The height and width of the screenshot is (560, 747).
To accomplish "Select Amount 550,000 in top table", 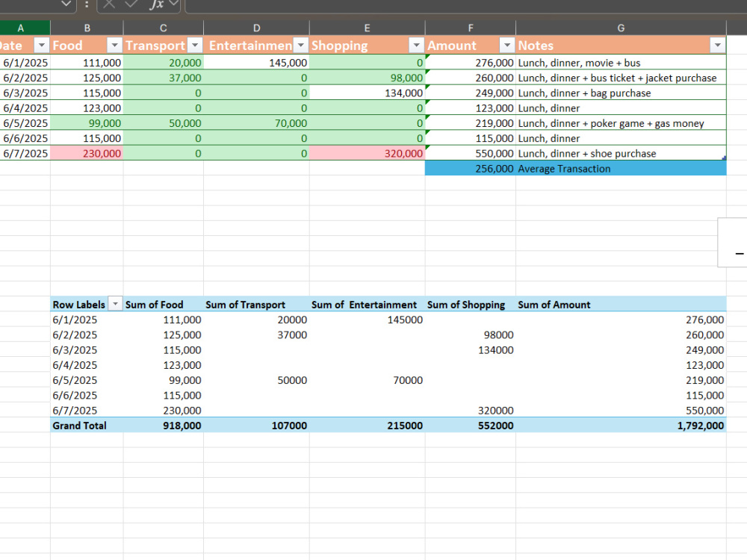I will [470, 153].
